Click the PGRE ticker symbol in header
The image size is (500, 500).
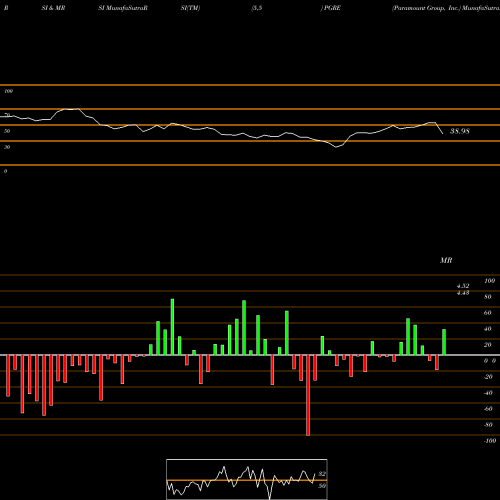click(x=332, y=8)
